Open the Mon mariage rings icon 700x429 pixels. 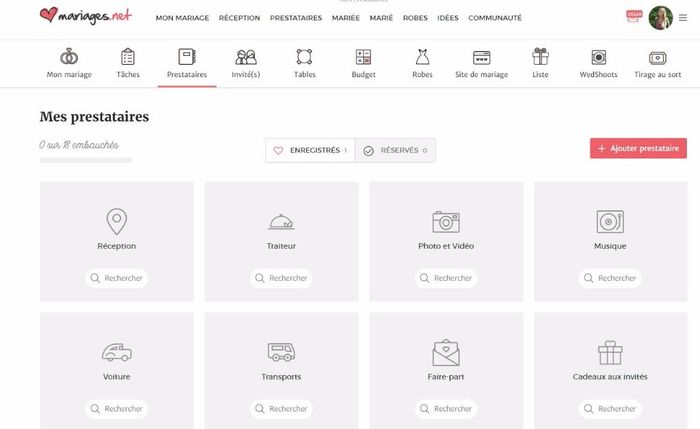[69, 58]
